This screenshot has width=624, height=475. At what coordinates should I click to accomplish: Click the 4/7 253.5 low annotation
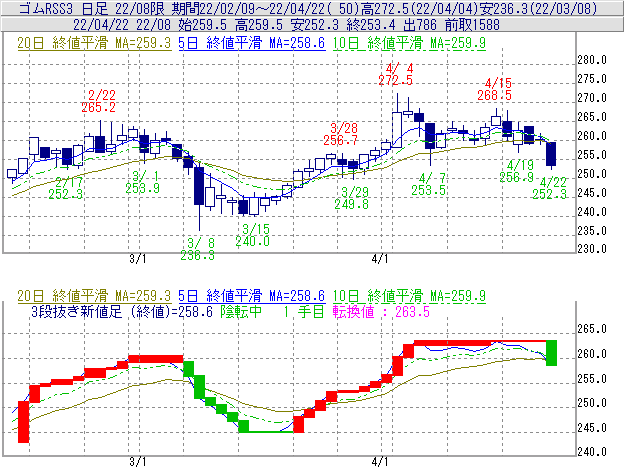click(x=428, y=184)
